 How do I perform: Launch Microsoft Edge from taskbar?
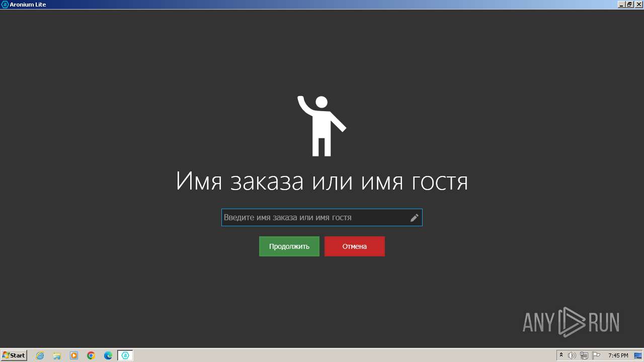(x=108, y=355)
